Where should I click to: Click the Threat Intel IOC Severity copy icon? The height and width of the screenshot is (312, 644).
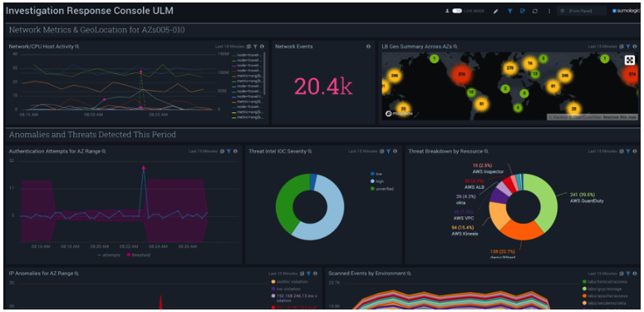[382, 151]
